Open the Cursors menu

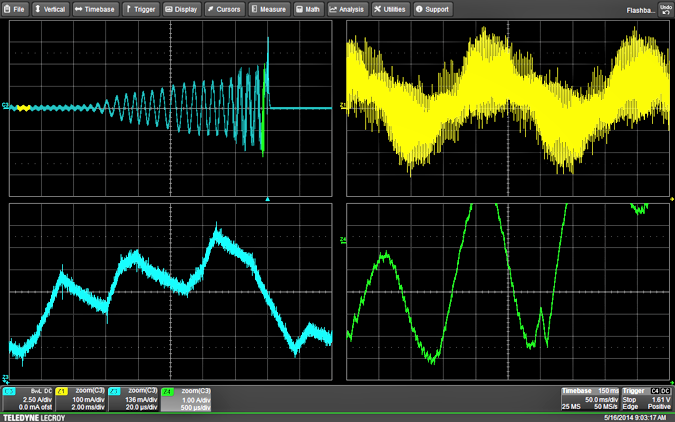tap(224, 9)
